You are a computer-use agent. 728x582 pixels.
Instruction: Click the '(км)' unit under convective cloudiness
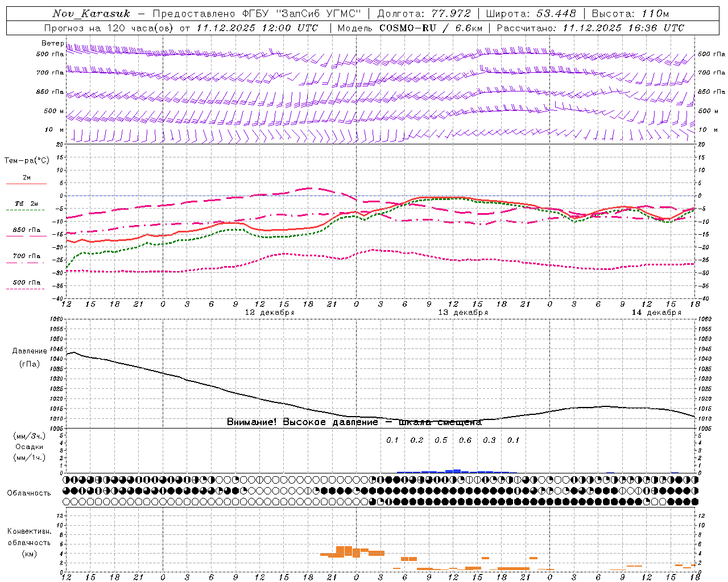(29, 554)
